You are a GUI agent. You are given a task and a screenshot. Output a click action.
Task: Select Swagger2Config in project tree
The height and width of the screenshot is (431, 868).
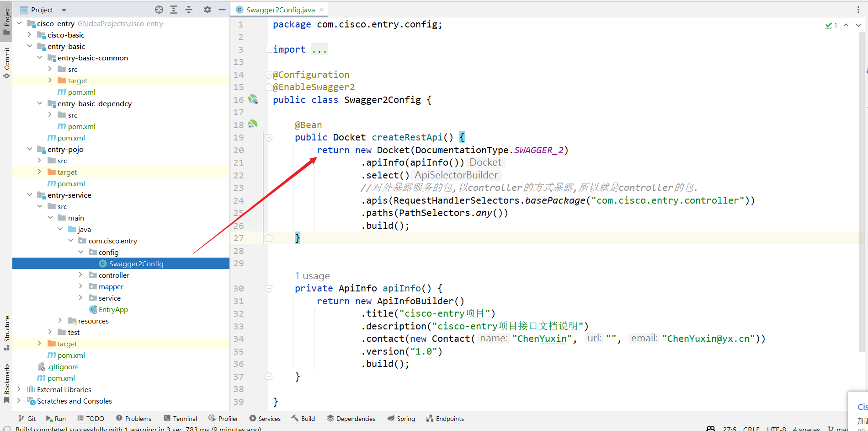pos(136,264)
